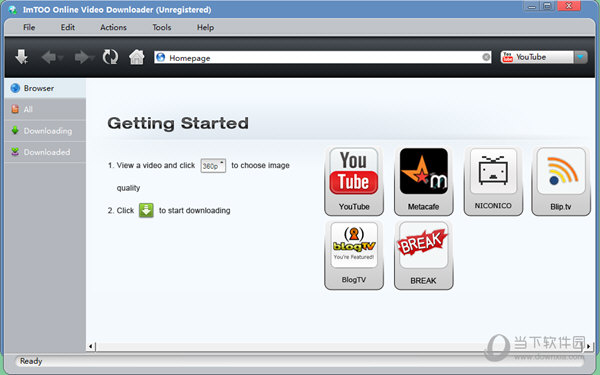Open the YouTube site tile
This screenshot has width=600, height=375.
(354, 181)
